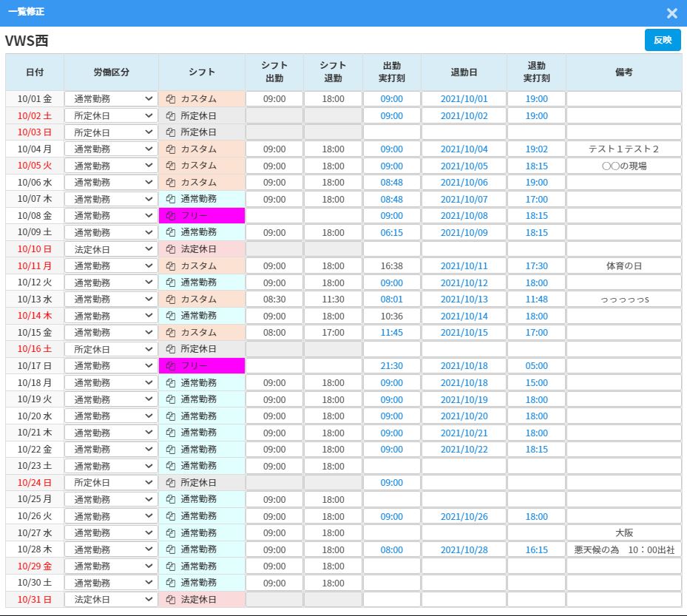Click 出勤実打刻 09:00 in the 10/24 row
This screenshot has height=616, width=687.
coord(392,482)
